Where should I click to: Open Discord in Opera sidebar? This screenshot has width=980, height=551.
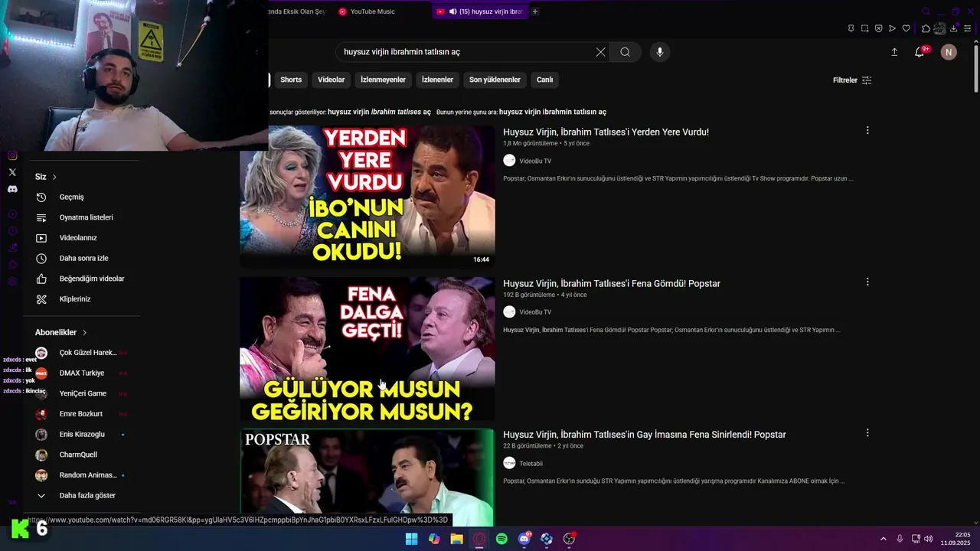(x=12, y=189)
